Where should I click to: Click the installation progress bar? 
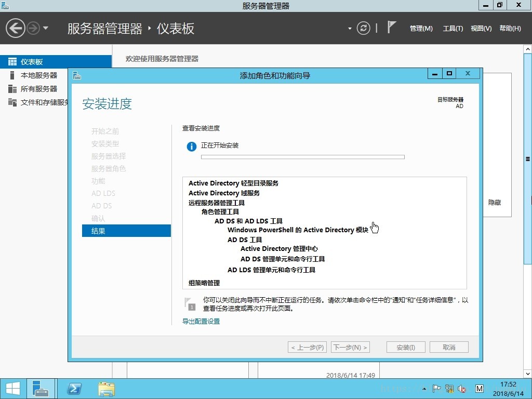pos(303,157)
